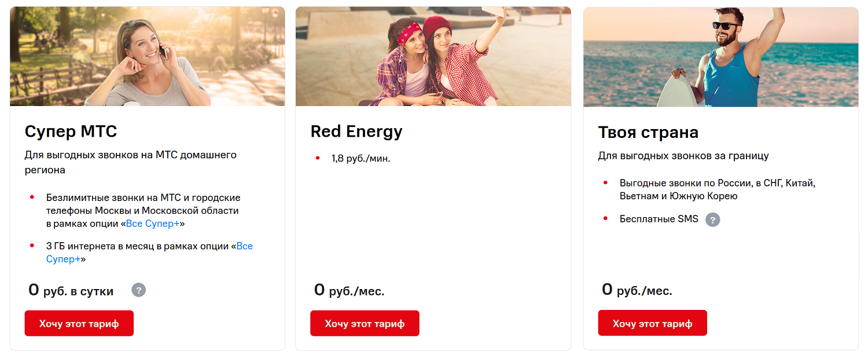Choose the Red Energy tariff with its red button

point(365,323)
